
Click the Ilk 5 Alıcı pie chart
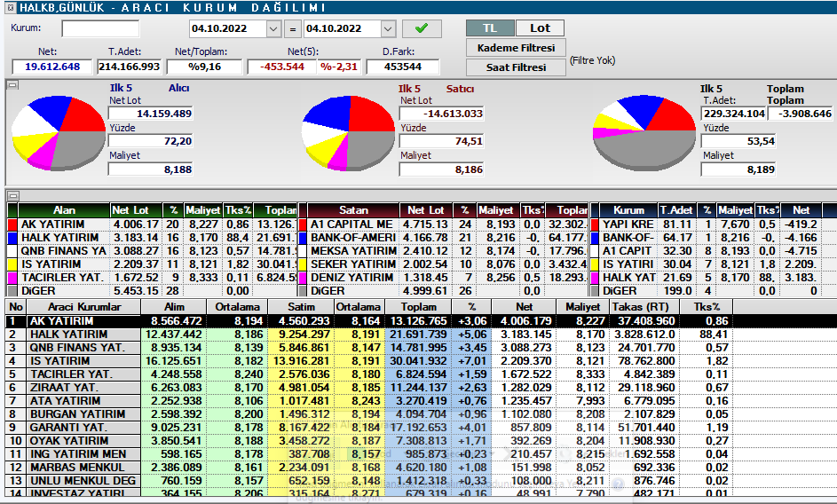coord(59,133)
